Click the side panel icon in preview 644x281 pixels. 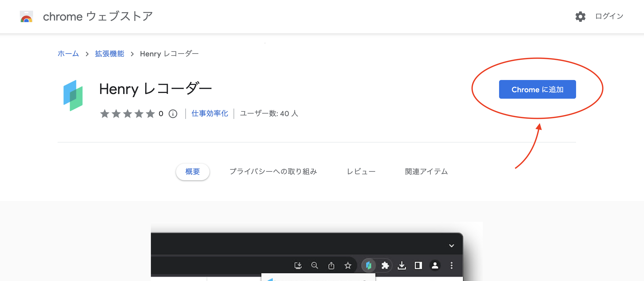(x=418, y=265)
